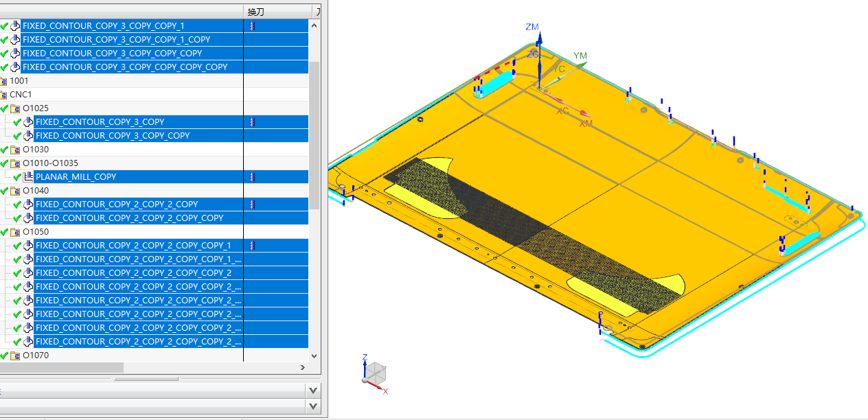Click the folder icon of program O1070
Screen dimensions: 868x420
15,355
